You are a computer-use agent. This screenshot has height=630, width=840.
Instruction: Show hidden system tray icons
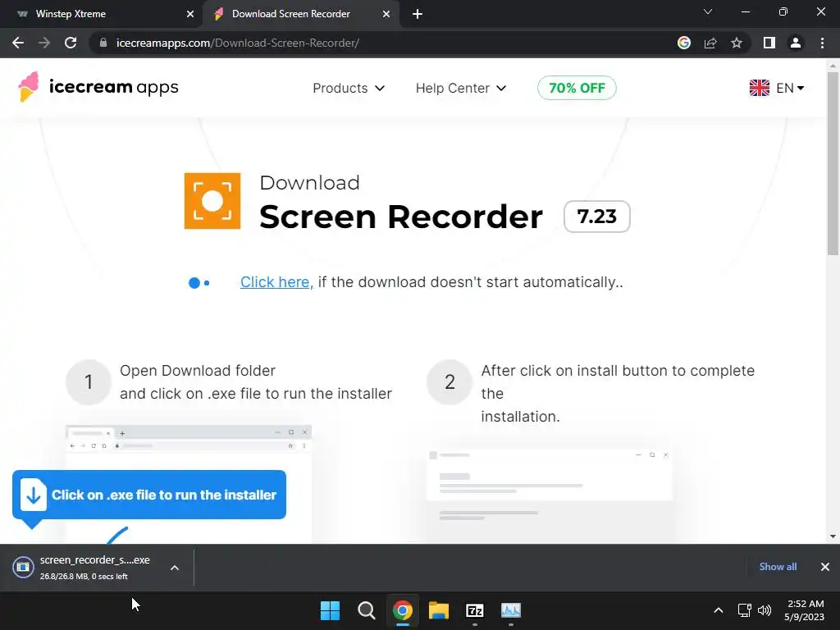[x=719, y=610]
